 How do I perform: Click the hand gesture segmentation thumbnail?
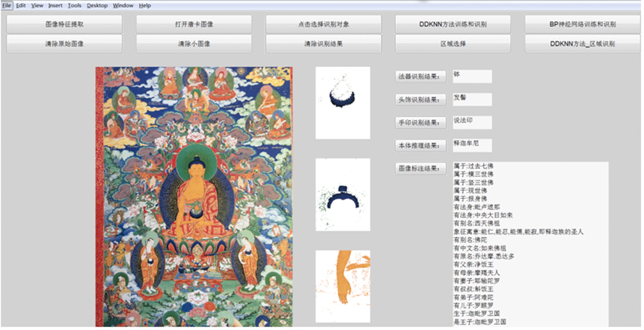pyautogui.click(x=343, y=286)
